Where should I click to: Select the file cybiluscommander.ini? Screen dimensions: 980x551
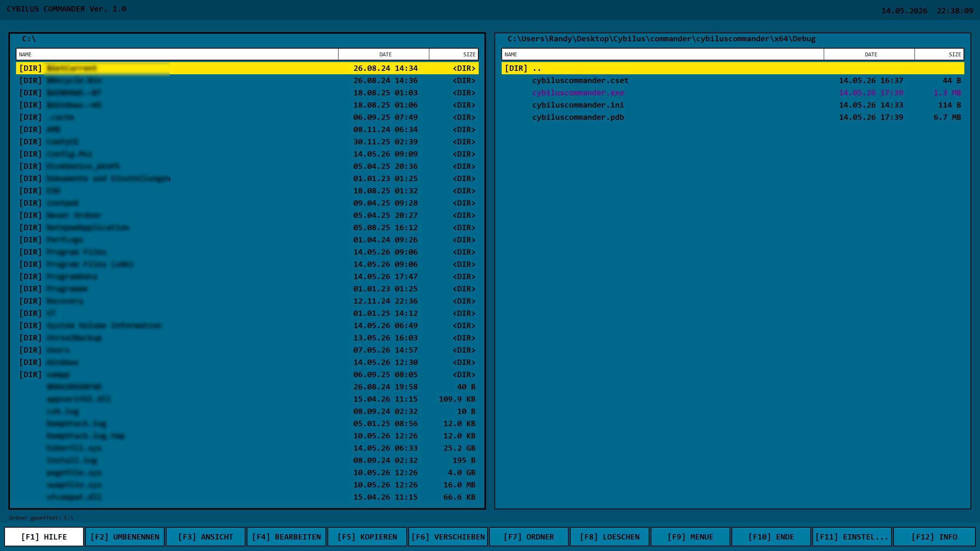point(733,105)
